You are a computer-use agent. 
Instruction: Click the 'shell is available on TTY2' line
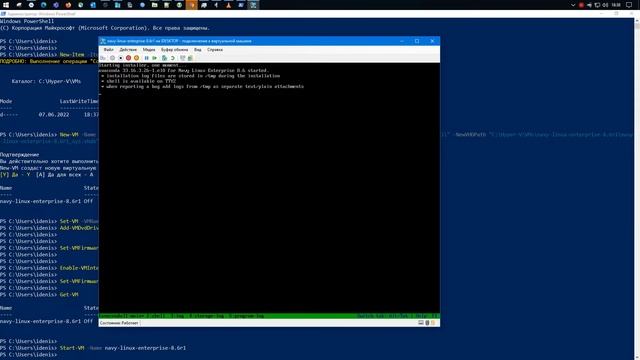[141, 81]
